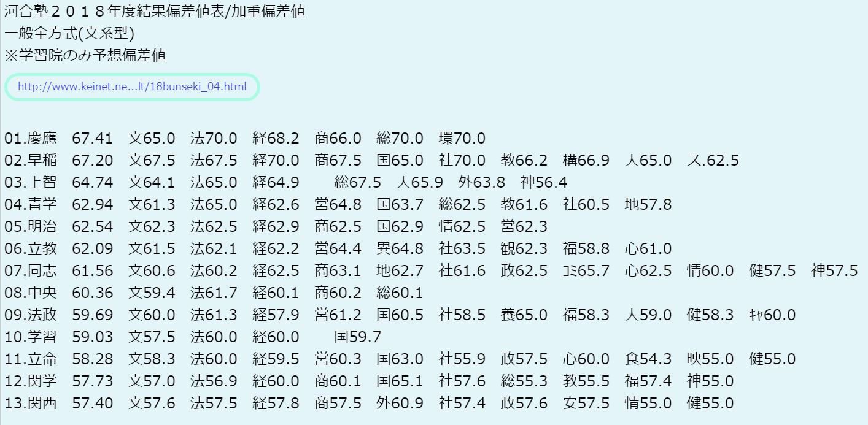868x425 pixels.
Task: Click 同志 神57.5 entry
Action: 835,271
